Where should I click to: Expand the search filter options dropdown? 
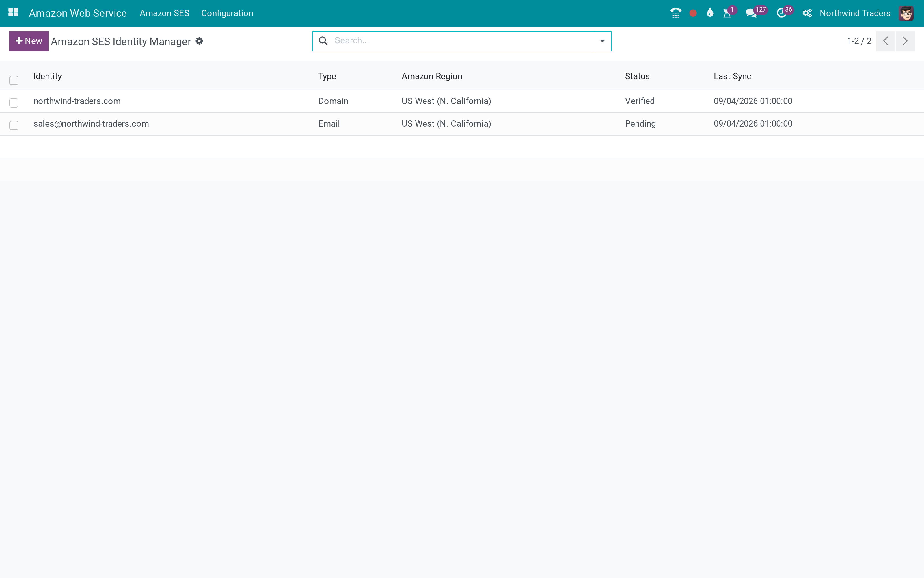[602, 41]
